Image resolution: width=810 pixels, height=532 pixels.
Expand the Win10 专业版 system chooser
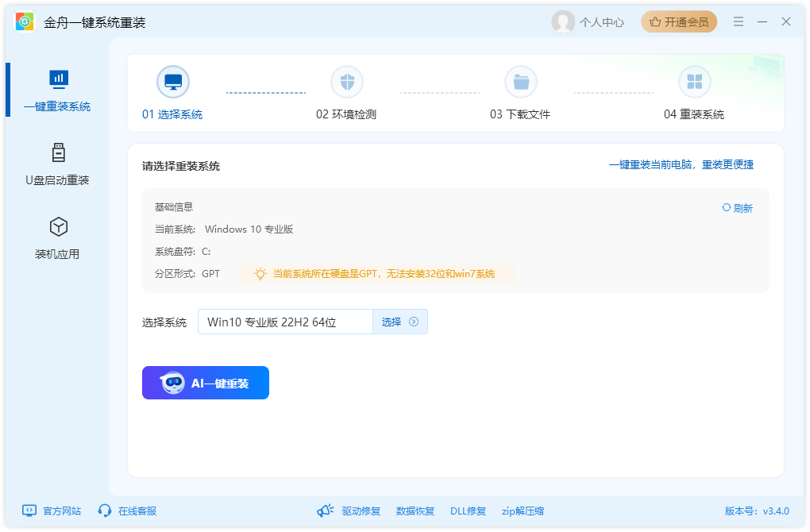(x=286, y=322)
